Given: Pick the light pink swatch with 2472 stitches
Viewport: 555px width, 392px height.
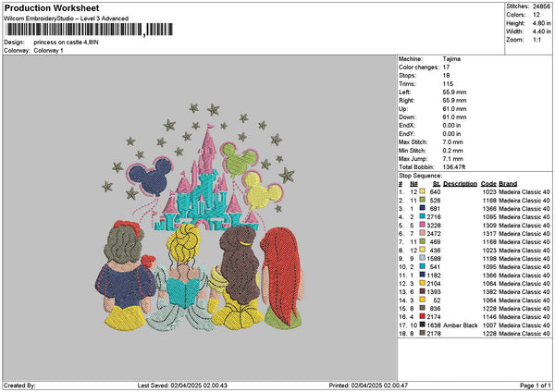Looking at the screenshot, I should [x=423, y=234].
